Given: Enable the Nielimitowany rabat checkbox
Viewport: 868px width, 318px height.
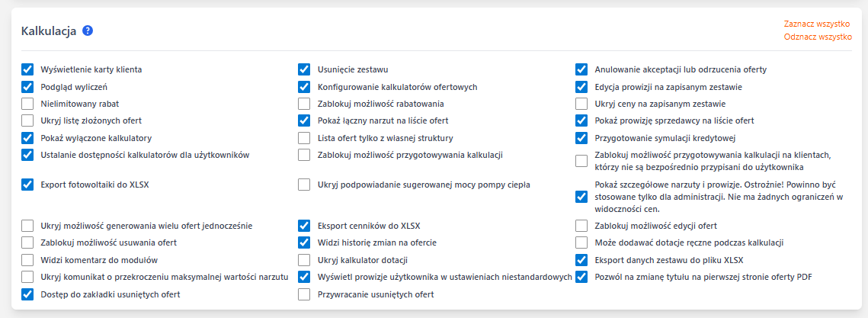Looking at the screenshot, I should (x=28, y=104).
